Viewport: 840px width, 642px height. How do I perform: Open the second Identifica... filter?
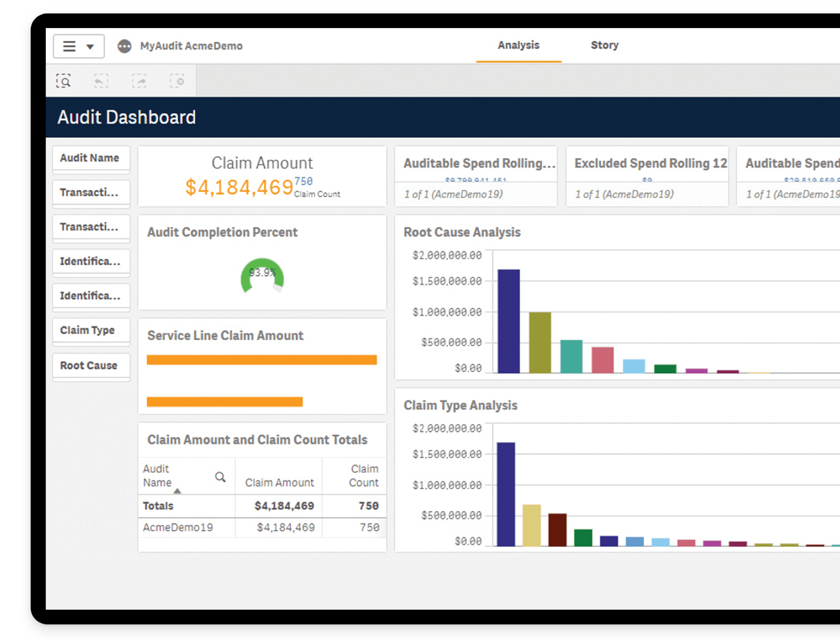[91, 297]
